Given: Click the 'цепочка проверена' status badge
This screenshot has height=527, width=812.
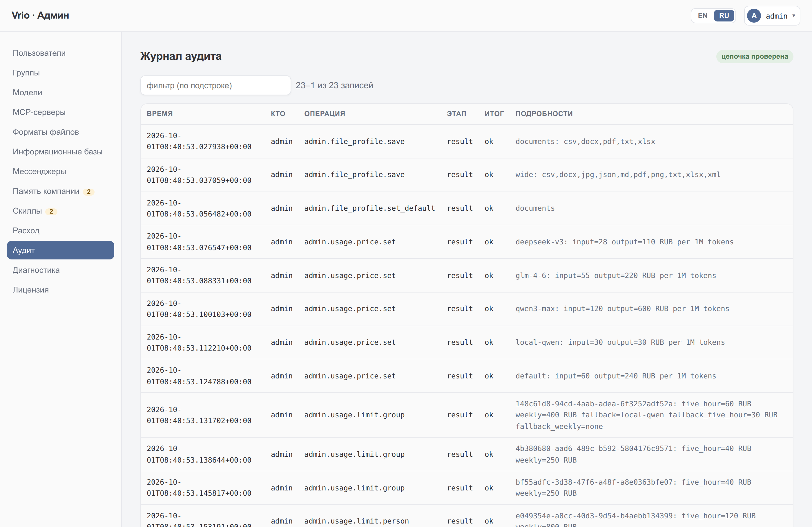Looking at the screenshot, I should pyautogui.click(x=754, y=56).
